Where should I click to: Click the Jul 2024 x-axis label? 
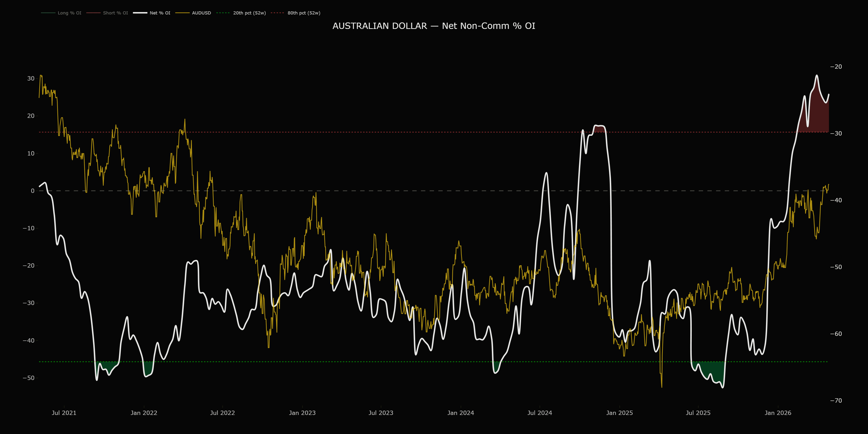[540, 413]
